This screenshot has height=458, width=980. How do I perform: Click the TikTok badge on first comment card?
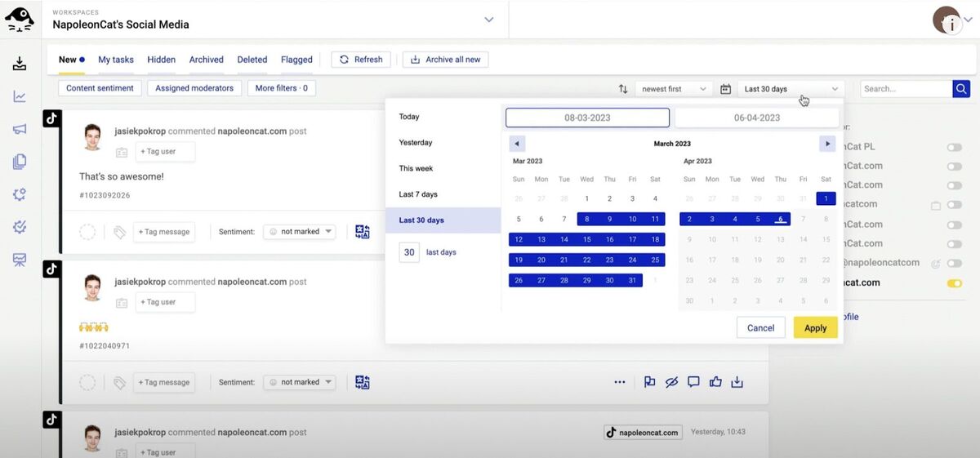tap(51, 118)
